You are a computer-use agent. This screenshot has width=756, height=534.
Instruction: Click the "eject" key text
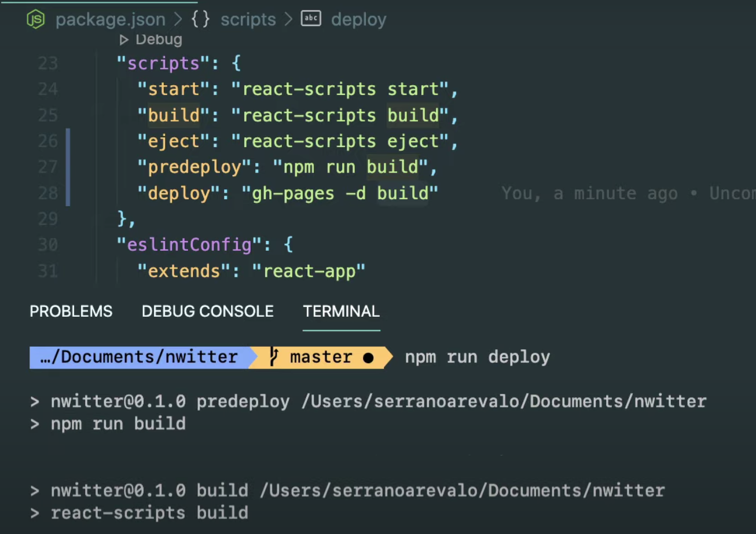click(174, 141)
